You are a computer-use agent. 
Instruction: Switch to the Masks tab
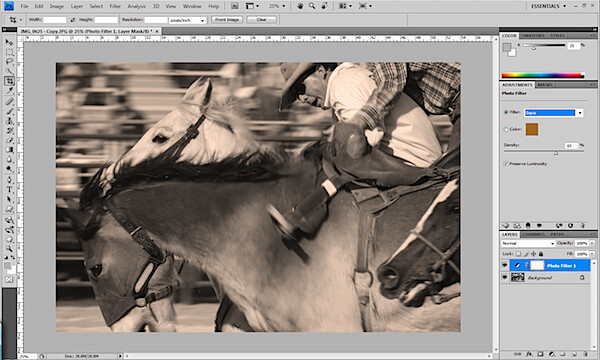pyautogui.click(x=545, y=85)
